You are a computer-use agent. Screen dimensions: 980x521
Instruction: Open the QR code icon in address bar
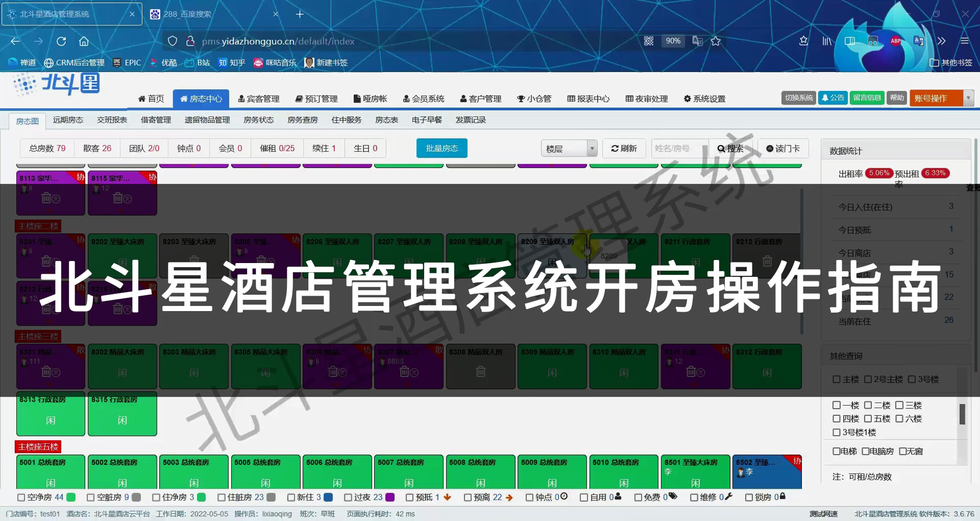(649, 41)
